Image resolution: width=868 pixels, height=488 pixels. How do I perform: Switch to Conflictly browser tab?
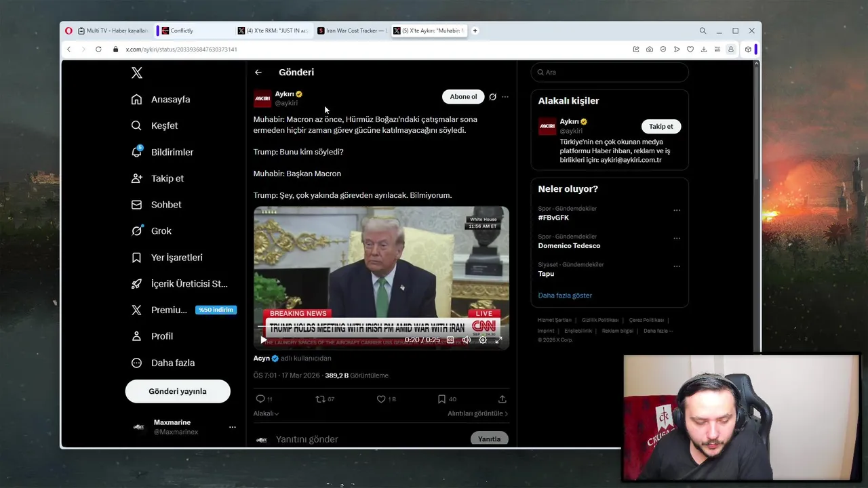coord(195,30)
